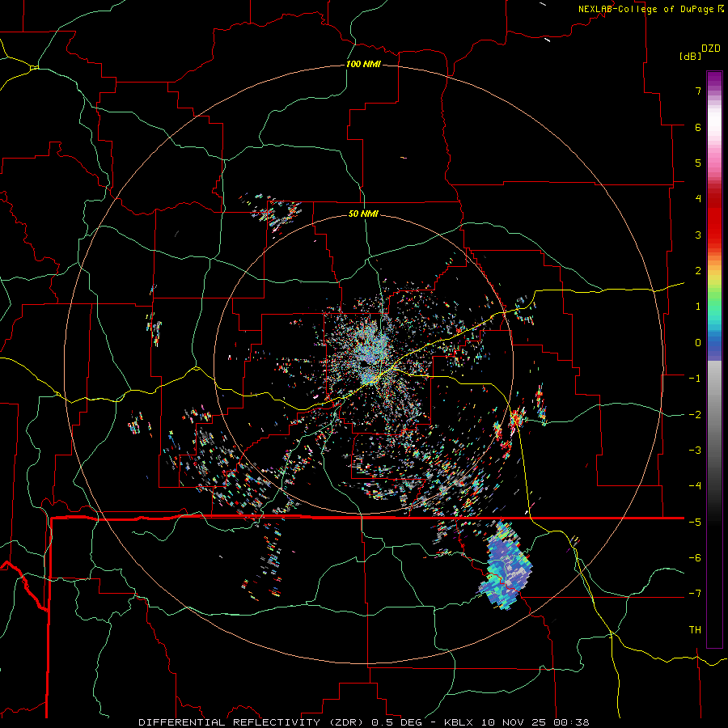Click the 50 NMI range ring label

[x=363, y=214]
